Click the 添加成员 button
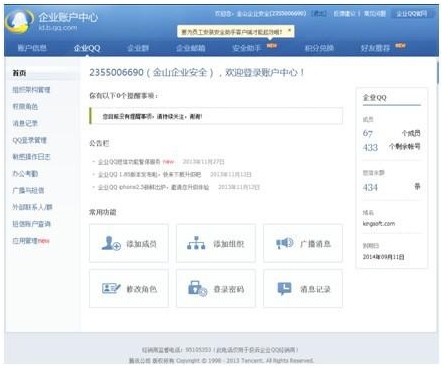This screenshot has height=368, width=443. [x=129, y=243]
